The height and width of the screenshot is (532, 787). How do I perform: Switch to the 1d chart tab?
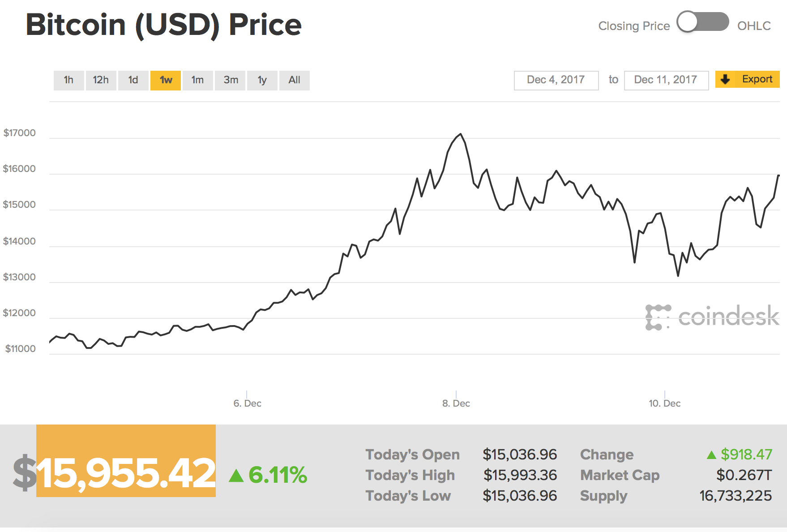pyautogui.click(x=133, y=80)
